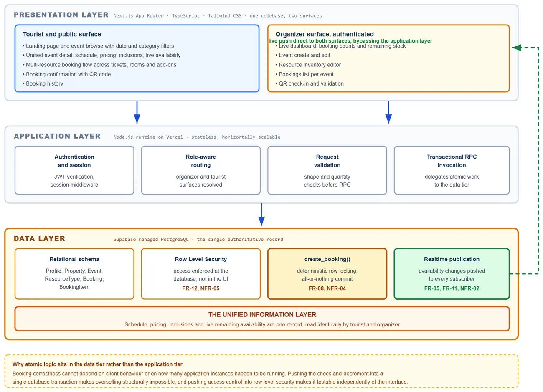Select 'QR check-in and validation' bullet

point(310,83)
